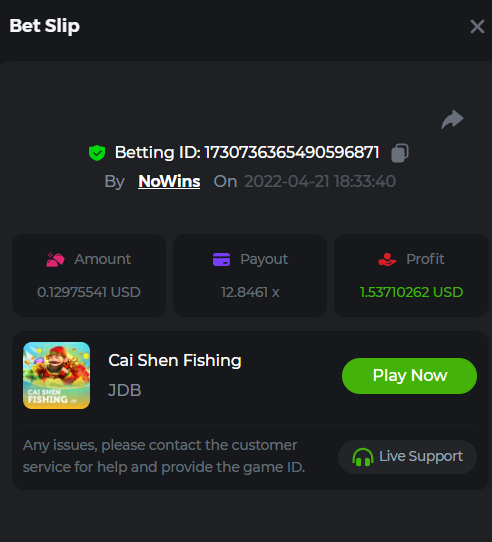
Task: Click the Bet Slip header title
Action: (x=45, y=26)
